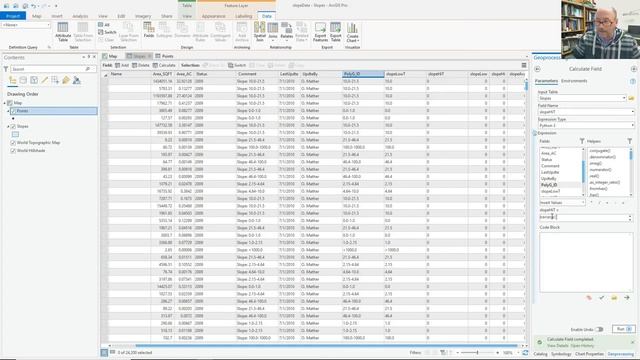Select List By Editing pencil icon
Image resolution: width=640 pixels, height=360 pixels.
pyautogui.click(x=44, y=80)
